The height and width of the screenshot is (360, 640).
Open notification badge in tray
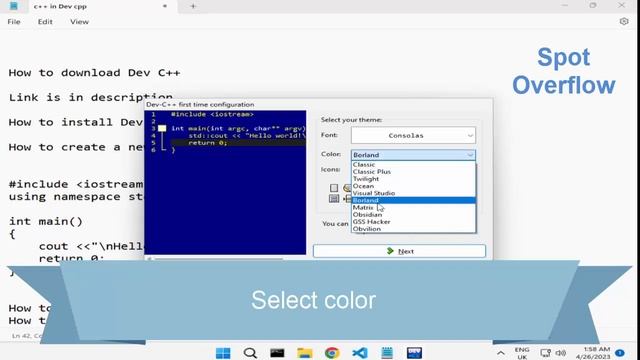(x=620, y=353)
